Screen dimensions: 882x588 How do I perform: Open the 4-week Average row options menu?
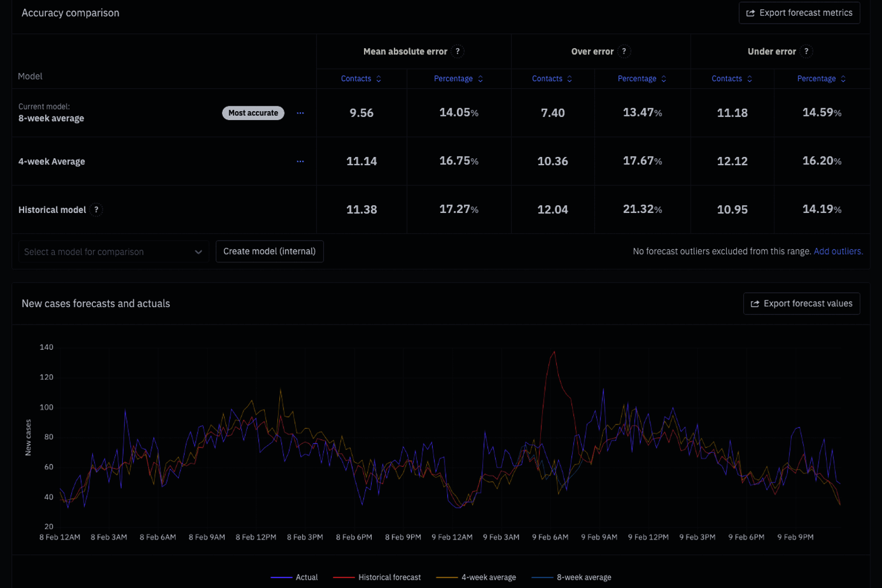coord(300,162)
